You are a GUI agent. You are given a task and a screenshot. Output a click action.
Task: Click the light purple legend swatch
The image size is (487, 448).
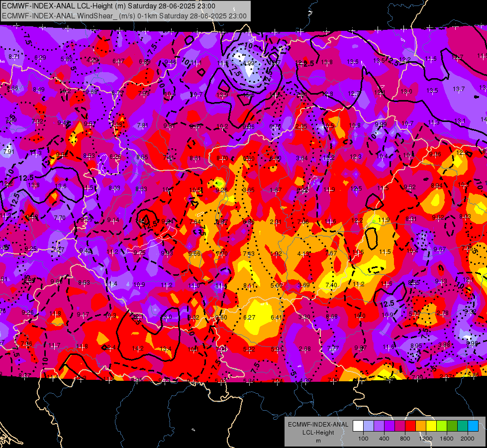(x=379, y=426)
